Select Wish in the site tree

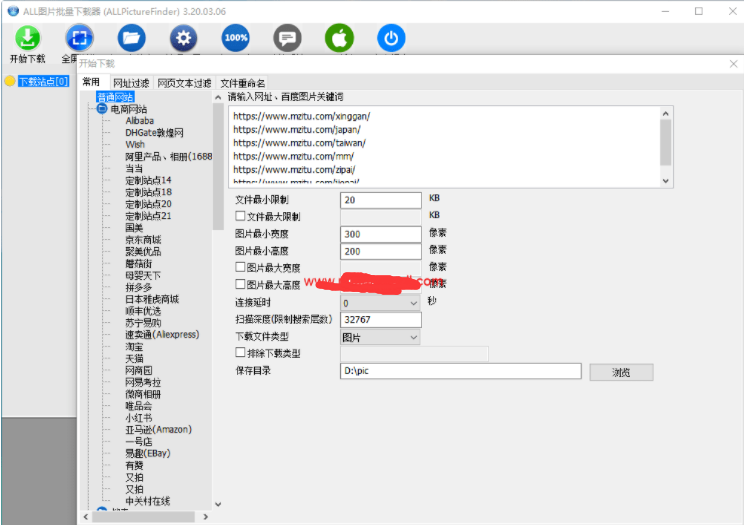pyautogui.click(x=135, y=144)
